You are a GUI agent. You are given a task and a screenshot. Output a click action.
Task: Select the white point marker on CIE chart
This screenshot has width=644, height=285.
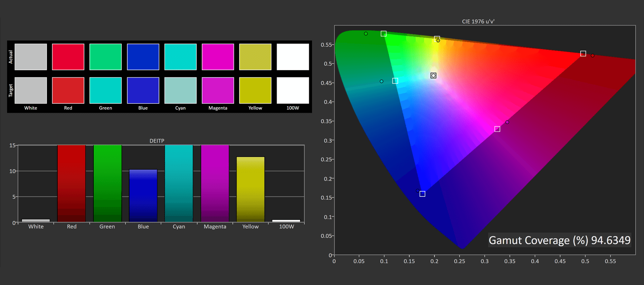tap(433, 76)
